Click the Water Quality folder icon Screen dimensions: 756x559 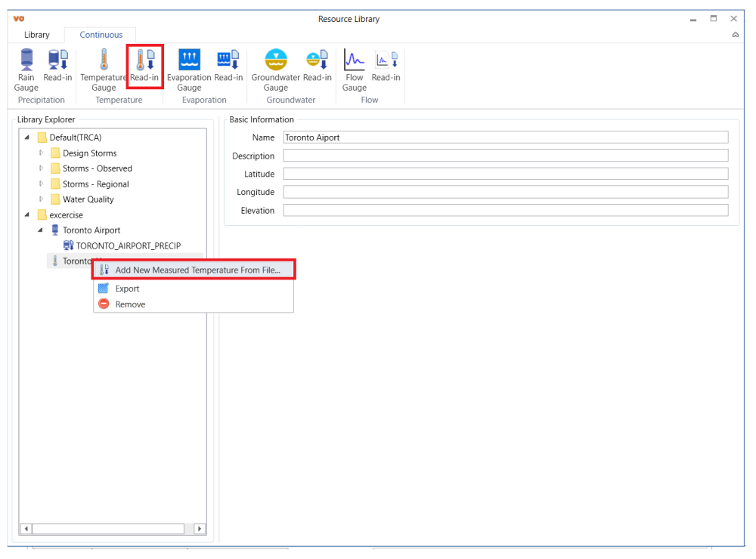(55, 199)
